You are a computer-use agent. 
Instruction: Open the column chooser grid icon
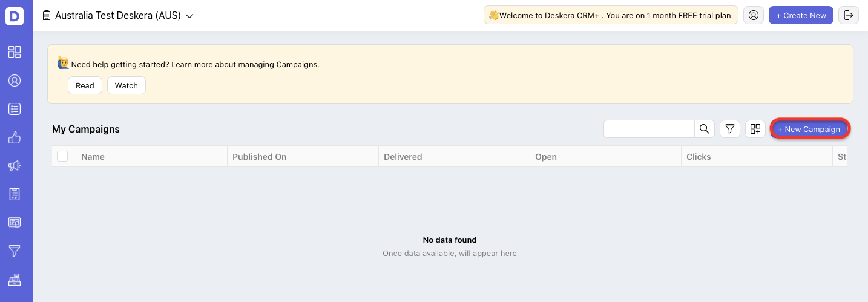coord(755,129)
